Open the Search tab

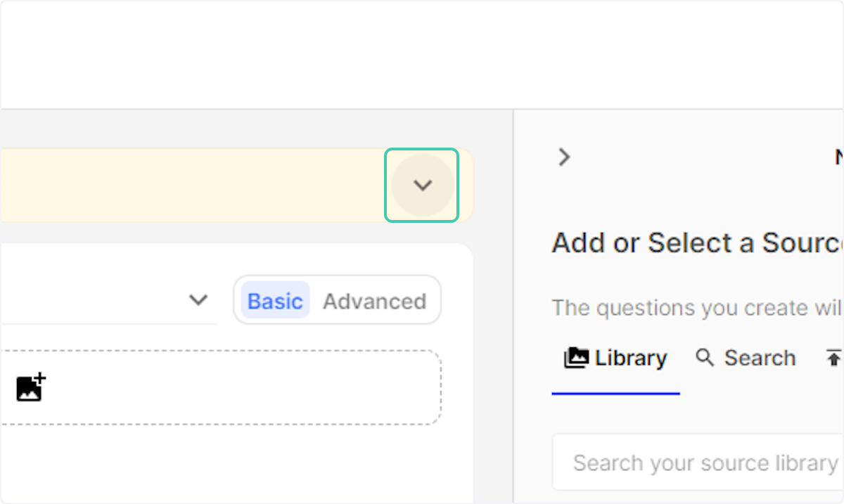point(746,358)
